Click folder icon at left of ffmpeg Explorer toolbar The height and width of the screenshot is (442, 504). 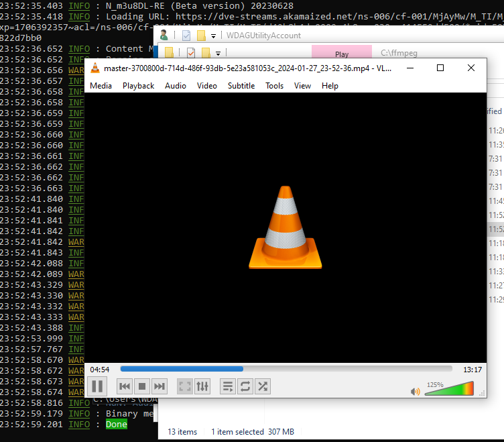(x=169, y=52)
